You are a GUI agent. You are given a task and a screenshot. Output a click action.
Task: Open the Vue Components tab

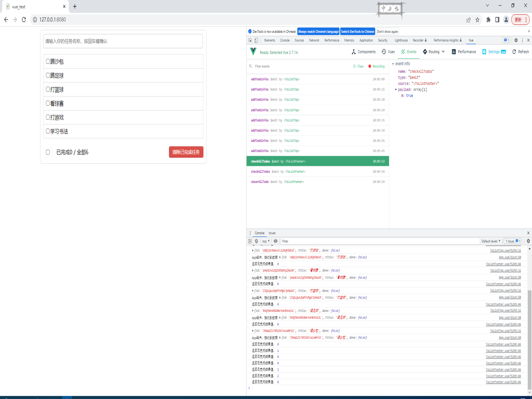(364, 52)
